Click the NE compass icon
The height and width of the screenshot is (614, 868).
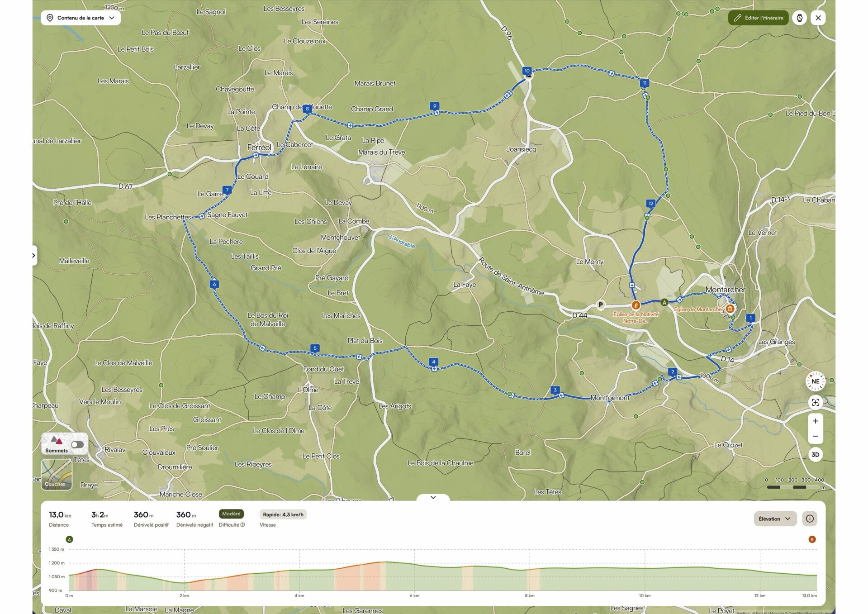[x=815, y=381]
